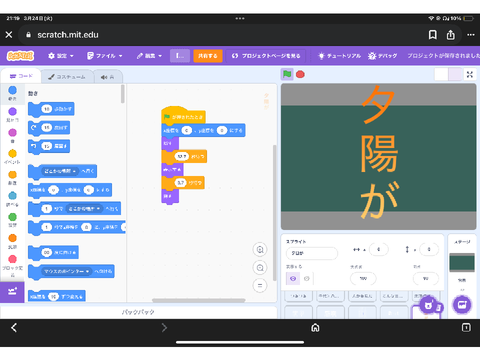Viewport: 480px width, 360px height.
Task: Click the green flag hat block in script
Action: 183,115
